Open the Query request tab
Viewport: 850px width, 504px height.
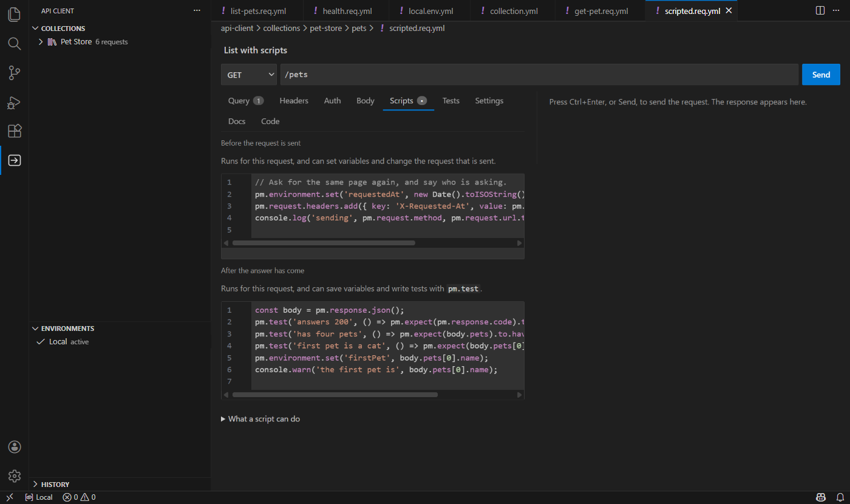pyautogui.click(x=246, y=101)
